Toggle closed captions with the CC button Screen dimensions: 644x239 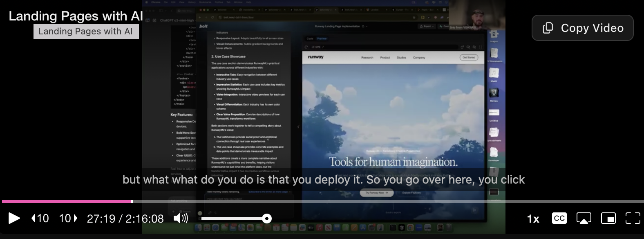point(559,218)
